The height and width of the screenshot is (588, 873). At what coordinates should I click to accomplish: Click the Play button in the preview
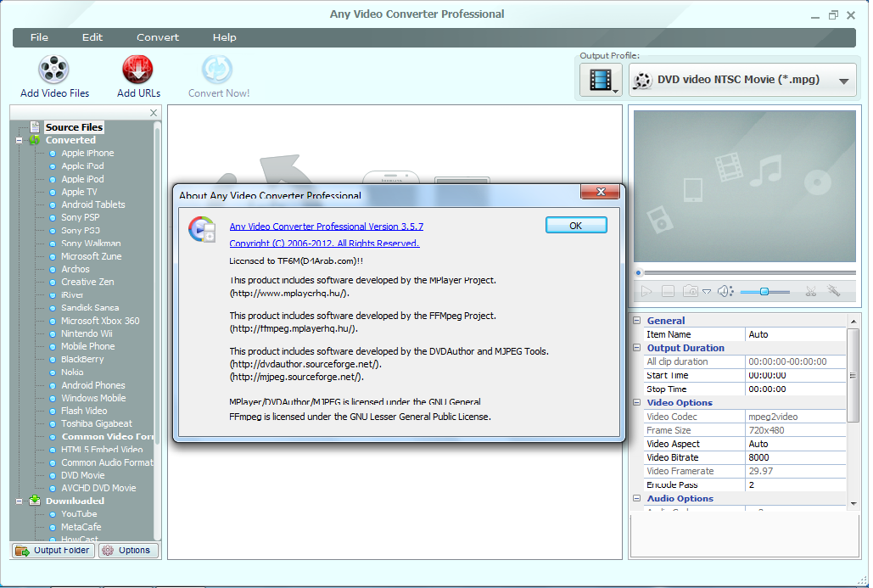pyautogui.click(x=646, y=291)
